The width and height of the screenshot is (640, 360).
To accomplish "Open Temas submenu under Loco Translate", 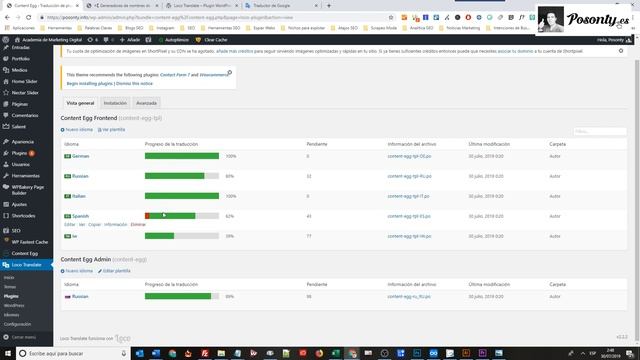I will click(x=10, y=287).
